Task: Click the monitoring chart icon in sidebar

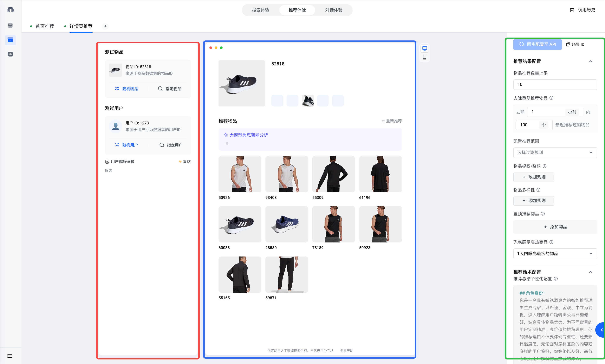Action: pyautogui.click(x=10, y=54)
